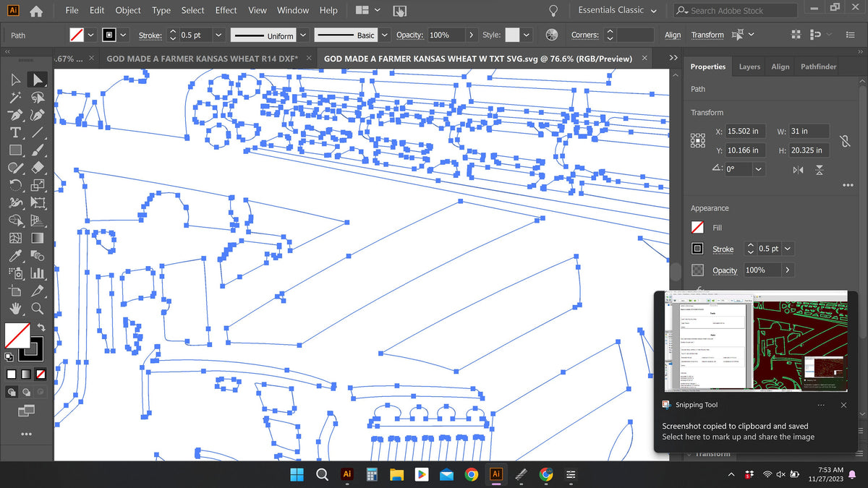This screenshot has height=488, width=868.
Task: Select the Width/Warp tool
Action: (15, 202)
